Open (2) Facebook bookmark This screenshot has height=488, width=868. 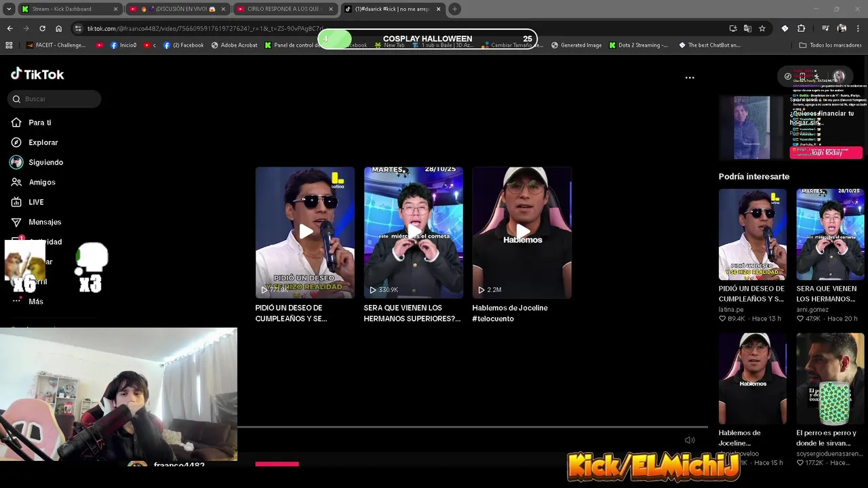[x=183, y=45]
